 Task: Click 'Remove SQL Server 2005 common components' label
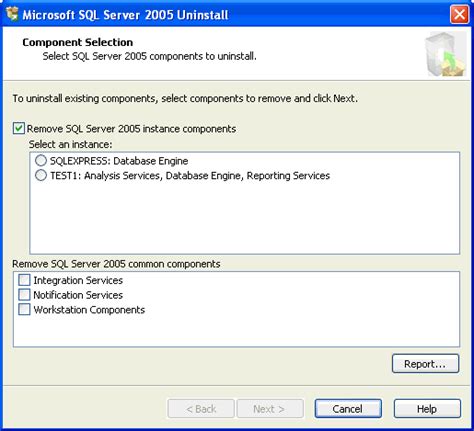(x=116, y=264)
